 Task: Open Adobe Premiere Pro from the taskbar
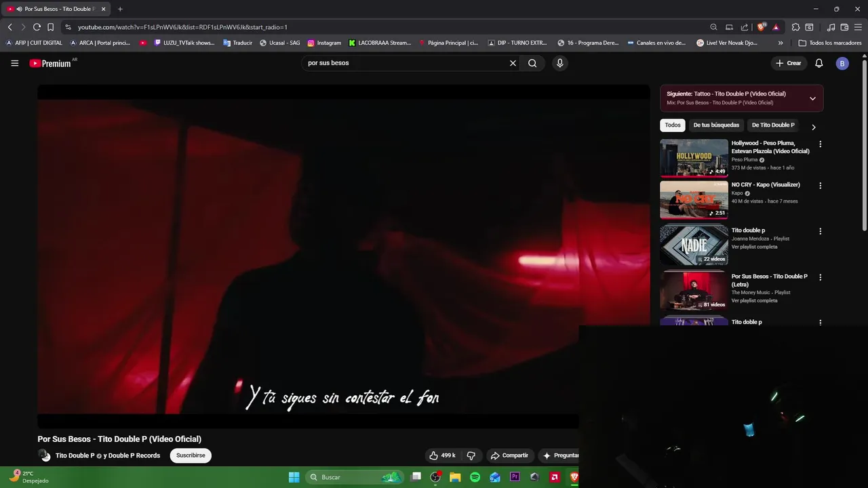point(515,477)
